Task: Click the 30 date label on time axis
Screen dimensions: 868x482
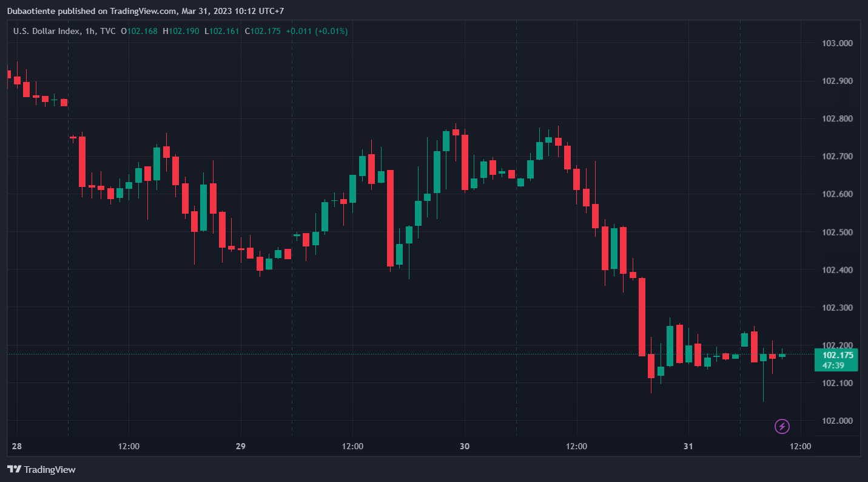Action: tap(465, 447)
